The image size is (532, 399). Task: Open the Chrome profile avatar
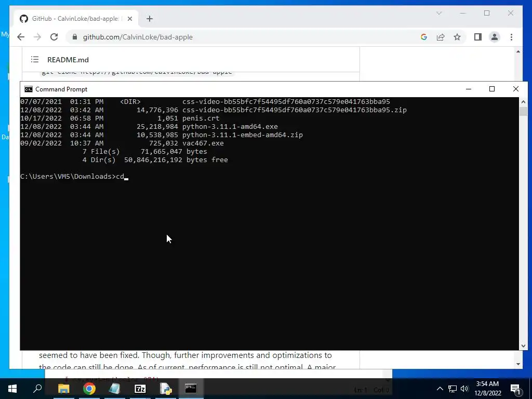[495, 37]
